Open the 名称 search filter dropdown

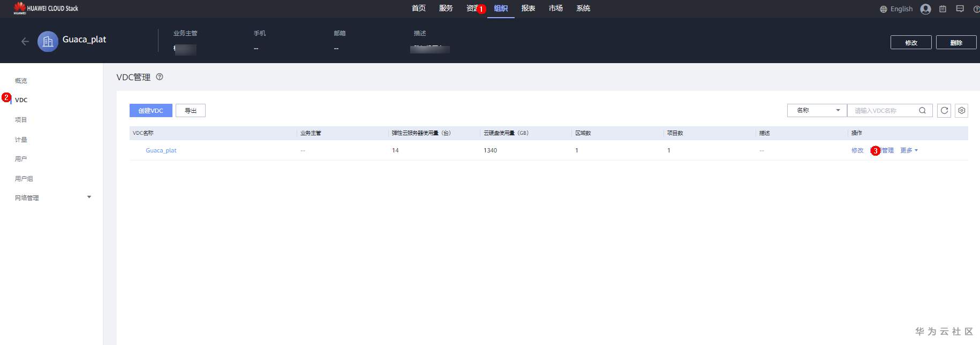pyautogui.click(x=817, y=111)
